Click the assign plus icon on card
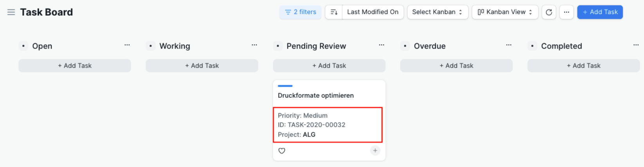Screen dimensions: 644x167 (375, 151)
